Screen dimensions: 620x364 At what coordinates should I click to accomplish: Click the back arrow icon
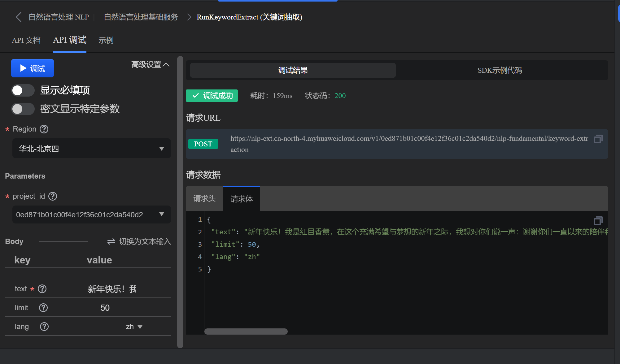[x=19, y=17]
